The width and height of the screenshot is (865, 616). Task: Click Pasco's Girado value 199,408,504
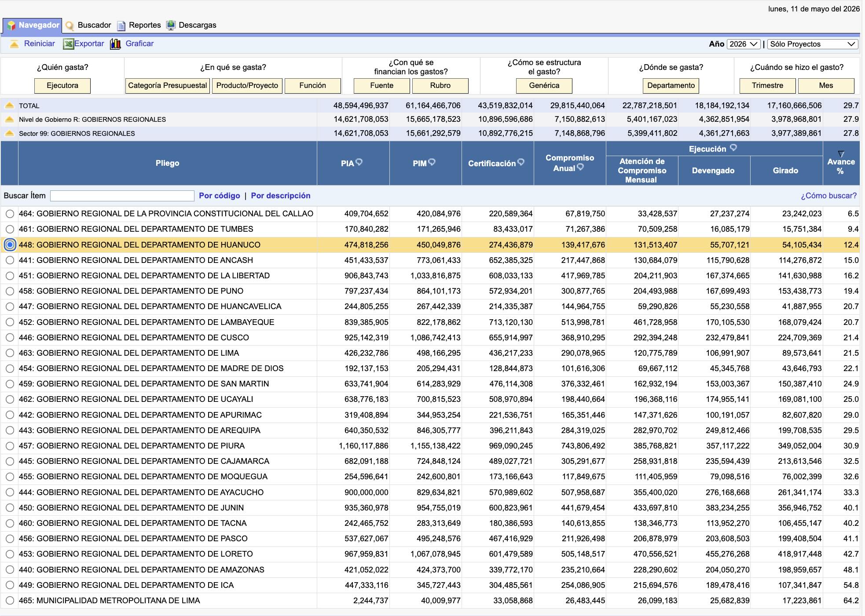tap(799, 539)
